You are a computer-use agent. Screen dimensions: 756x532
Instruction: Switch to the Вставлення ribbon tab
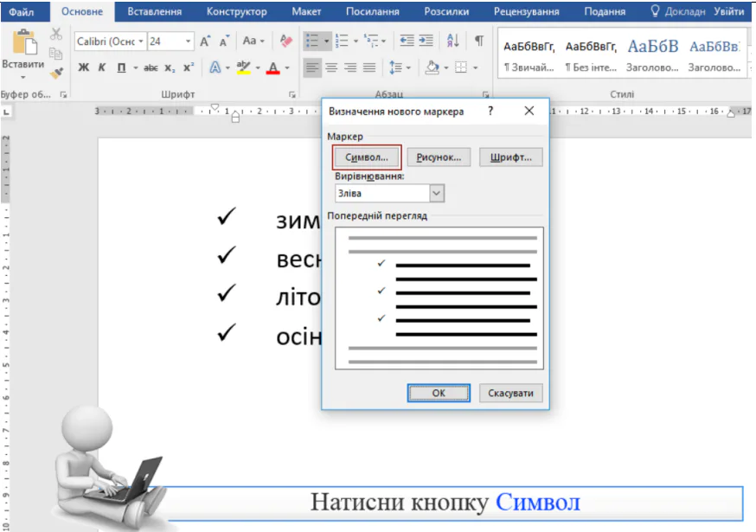[x=154, y=11]
